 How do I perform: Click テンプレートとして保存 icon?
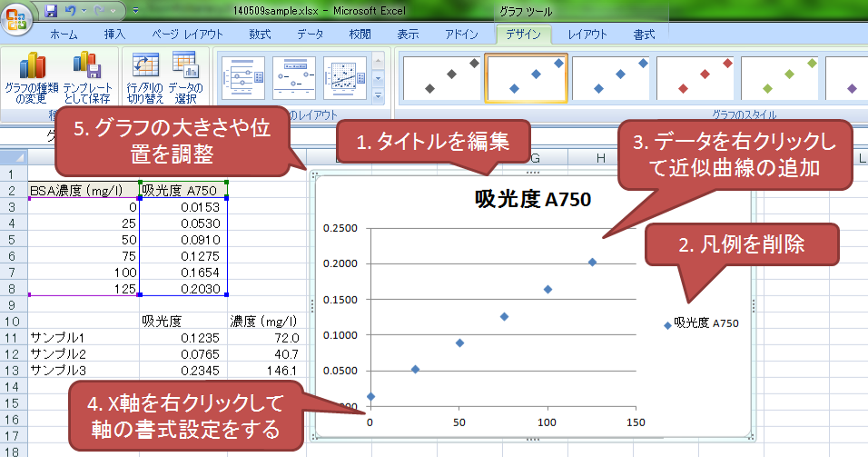[87, 77]
